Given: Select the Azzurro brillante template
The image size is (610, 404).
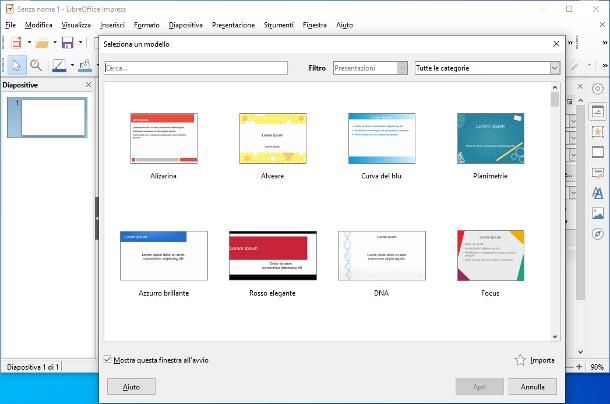Looking at the screenshot, I should [164, 256].
